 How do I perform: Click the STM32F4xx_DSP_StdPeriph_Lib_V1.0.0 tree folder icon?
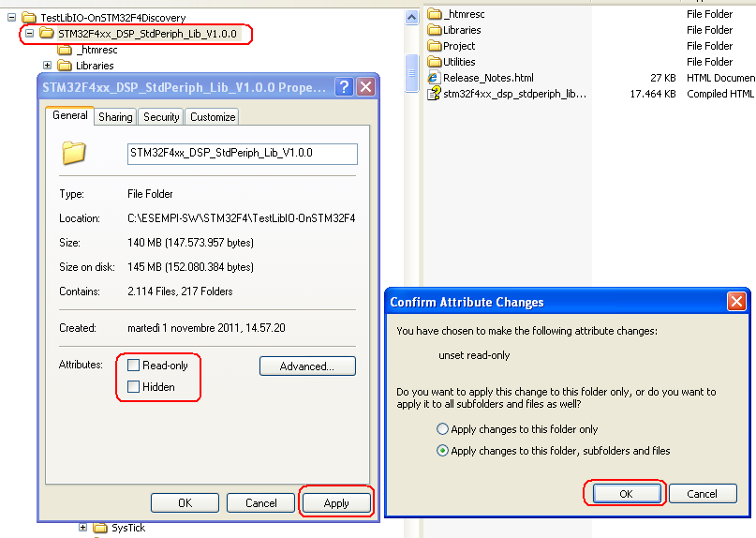(x=46, y=34)
